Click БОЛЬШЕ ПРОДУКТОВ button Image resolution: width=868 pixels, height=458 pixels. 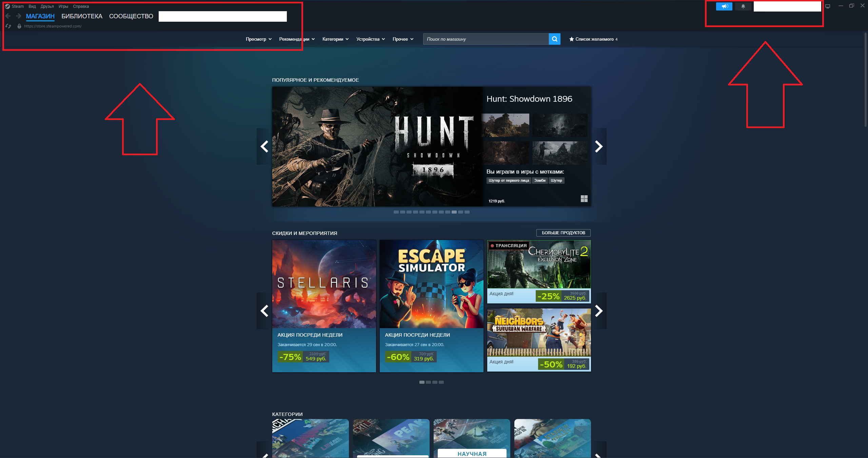[564, 233]
